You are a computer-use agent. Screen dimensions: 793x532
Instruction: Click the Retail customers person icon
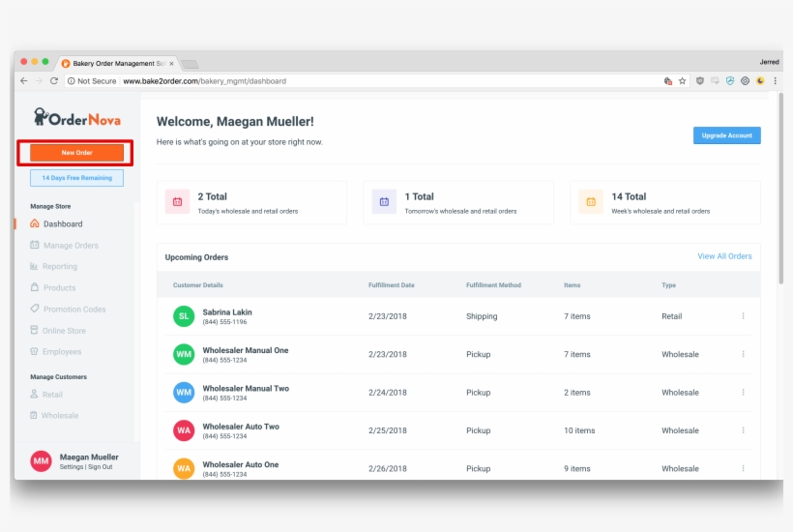coord(35,395)
